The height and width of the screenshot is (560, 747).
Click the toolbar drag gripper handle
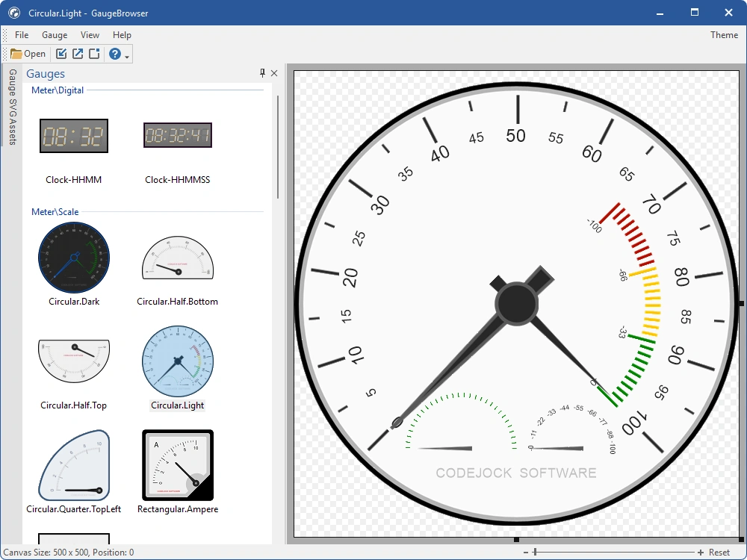tap(5, 54)
